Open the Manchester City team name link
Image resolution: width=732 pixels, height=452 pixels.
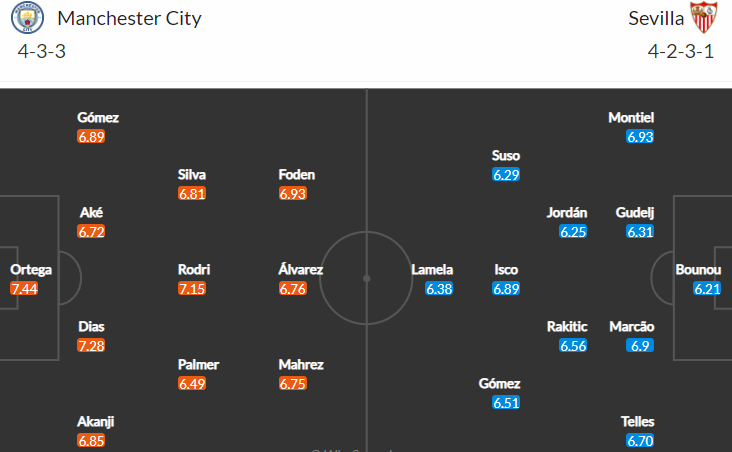[129, 19]
